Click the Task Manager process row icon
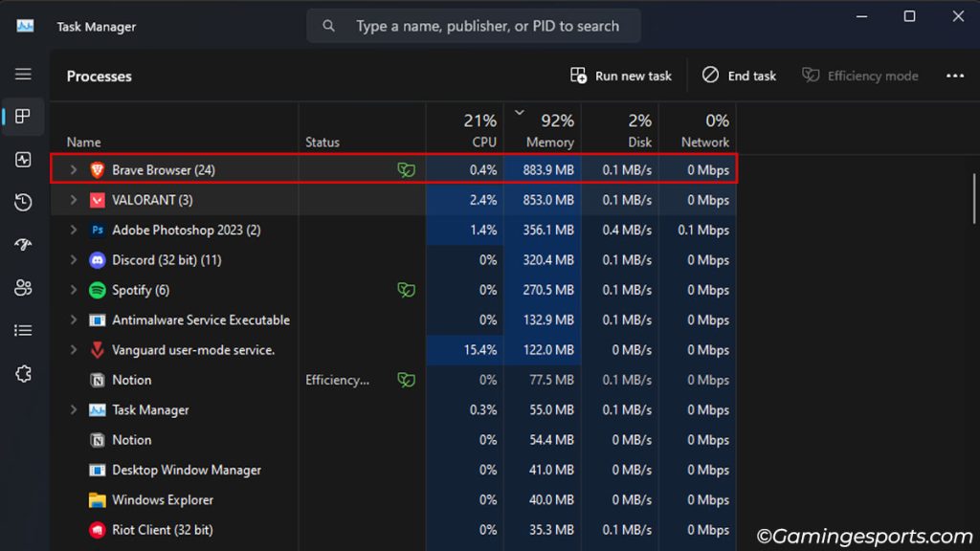Viewport: 980px width, 551px height. (x=97, y=409)
